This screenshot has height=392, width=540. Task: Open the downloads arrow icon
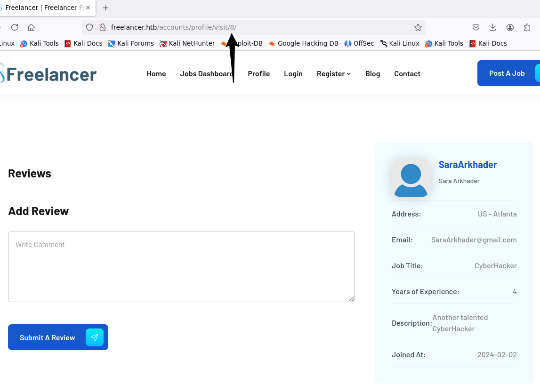click(493, 27)
